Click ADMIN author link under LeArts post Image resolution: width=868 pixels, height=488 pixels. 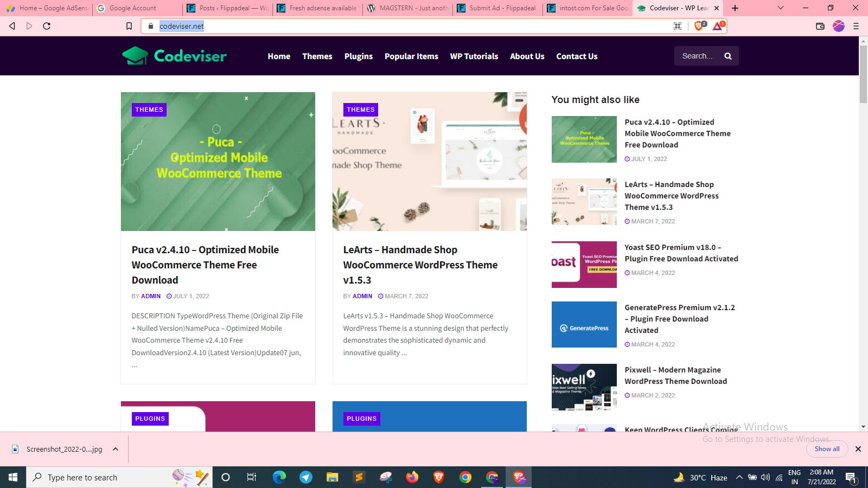[x=362, y=296]
